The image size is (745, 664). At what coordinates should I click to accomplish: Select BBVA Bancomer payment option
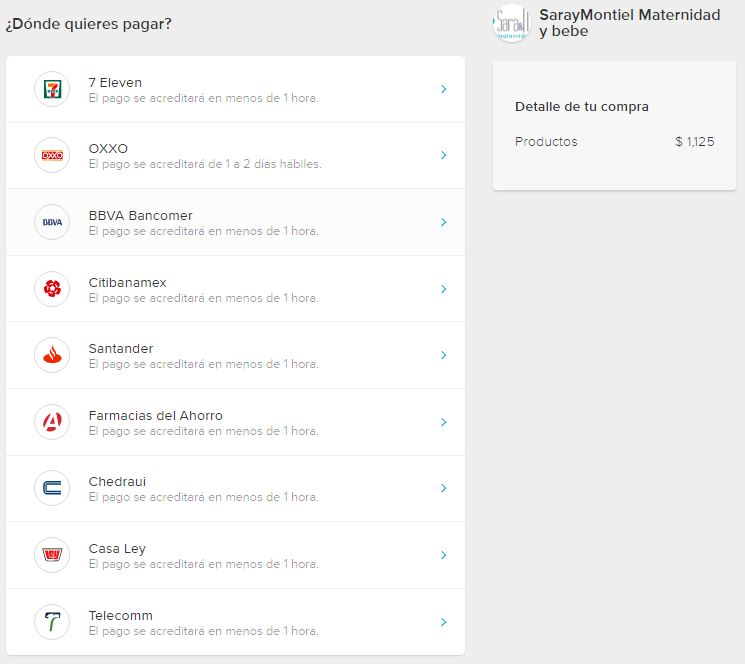[140, 216]
